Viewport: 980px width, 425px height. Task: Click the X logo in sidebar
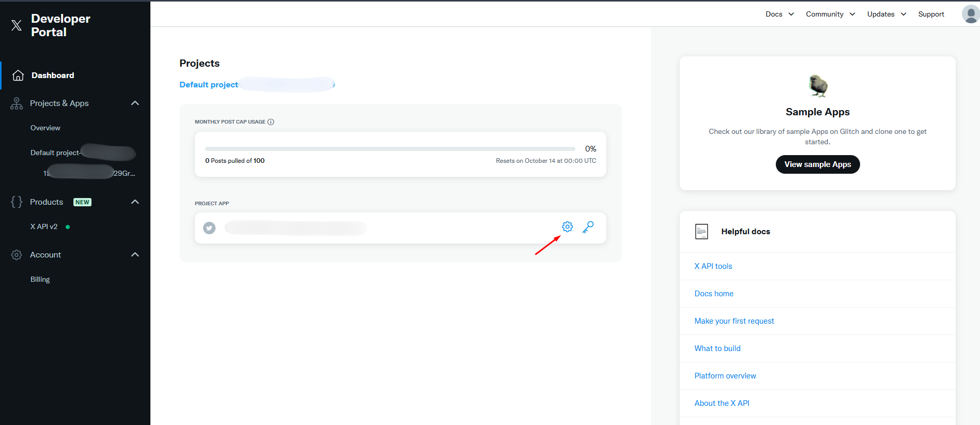17,25
